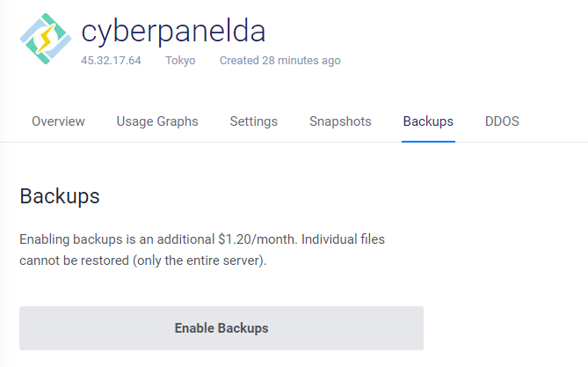Switch to the Usage Graphs tab
This screenshot has height=367, width=588.
pyautogui.click(x=157, y=121)
